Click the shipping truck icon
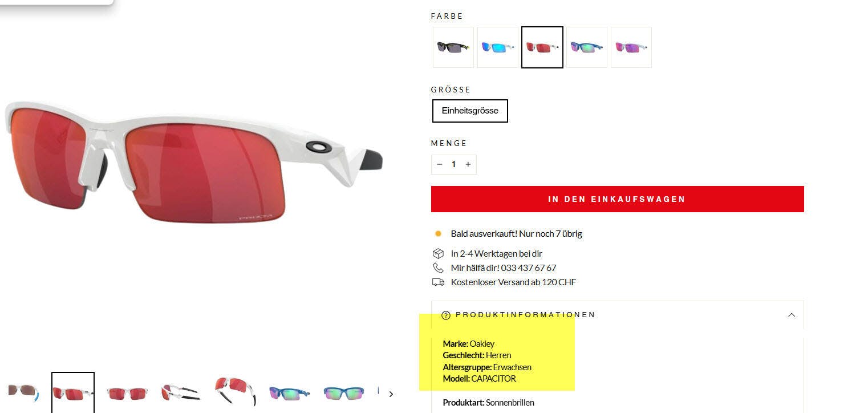Viewport: 868px width, 413px height. 438,282
